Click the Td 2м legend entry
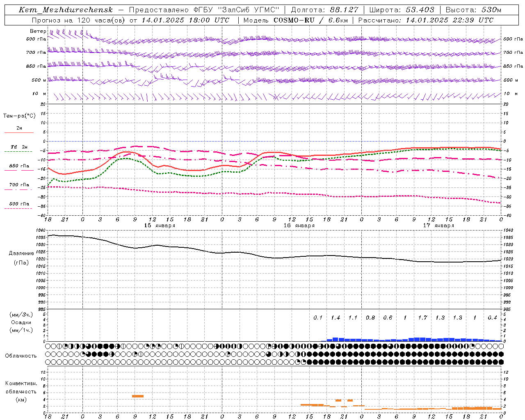The image size is (525, 420). pyautogui.click(x=19, y=147)
